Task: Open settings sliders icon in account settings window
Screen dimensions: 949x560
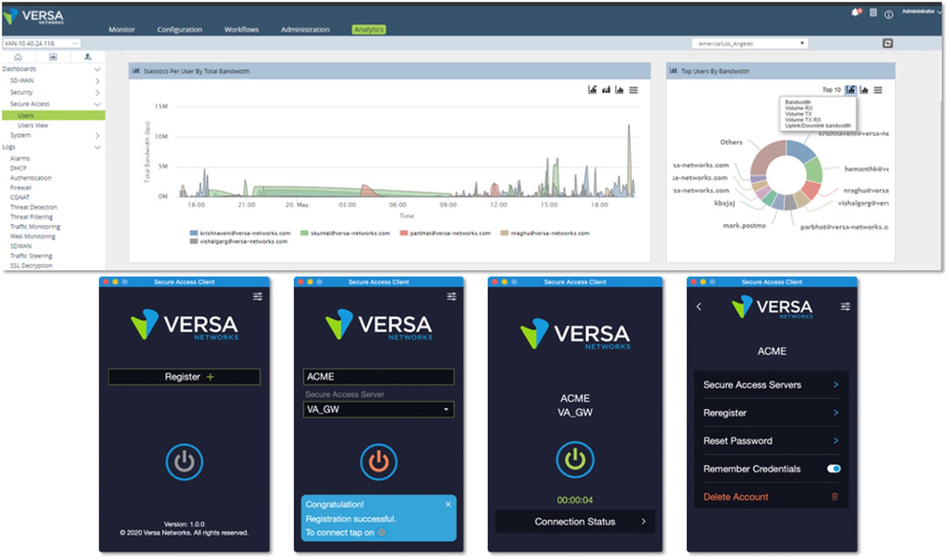Action: click(846, 307)
